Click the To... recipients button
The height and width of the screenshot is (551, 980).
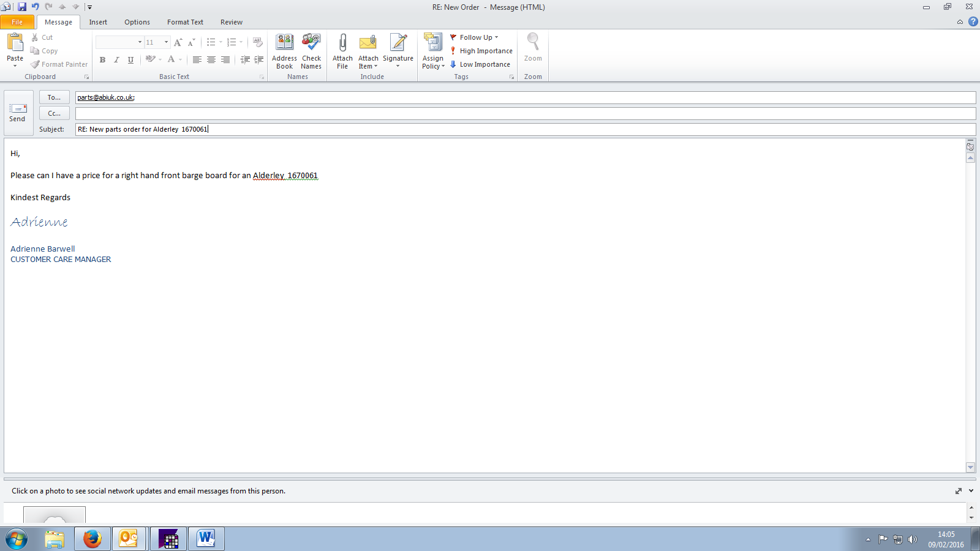tap(54, 97)
